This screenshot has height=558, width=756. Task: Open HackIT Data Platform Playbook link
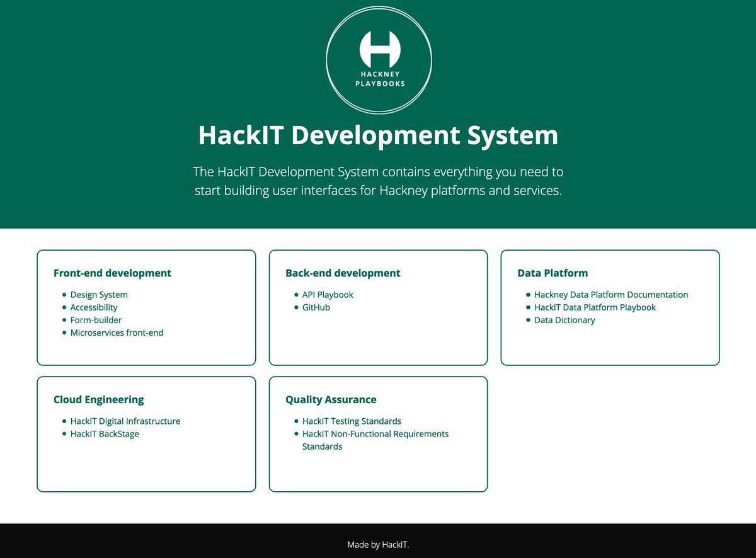(x=595, y=307)
